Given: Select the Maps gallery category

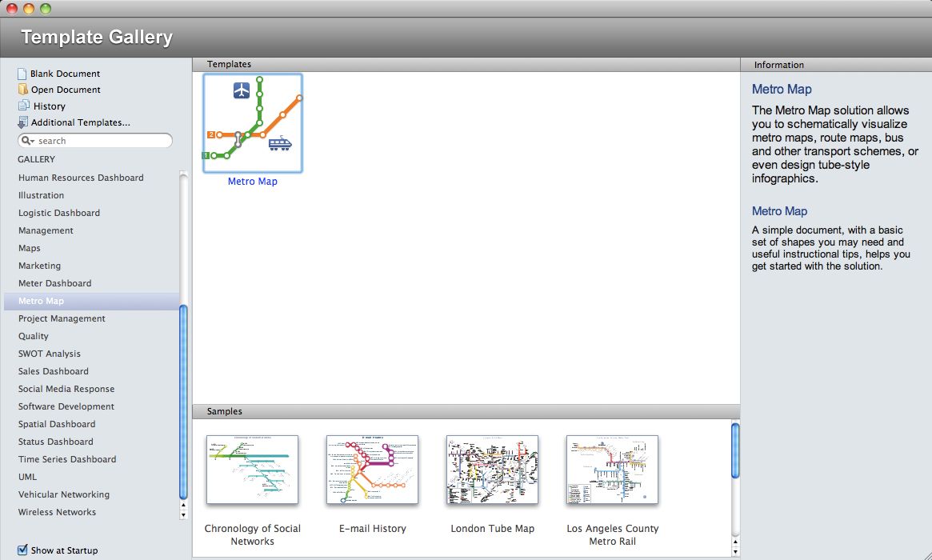Looking at the screenshot, I should click(30, 248).
